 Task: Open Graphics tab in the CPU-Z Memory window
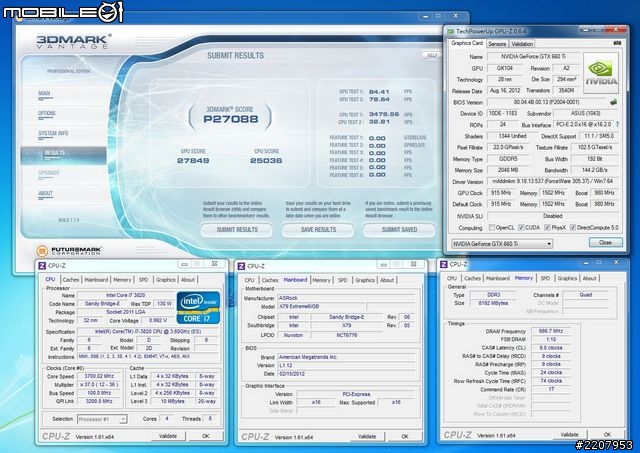[567, 278]
